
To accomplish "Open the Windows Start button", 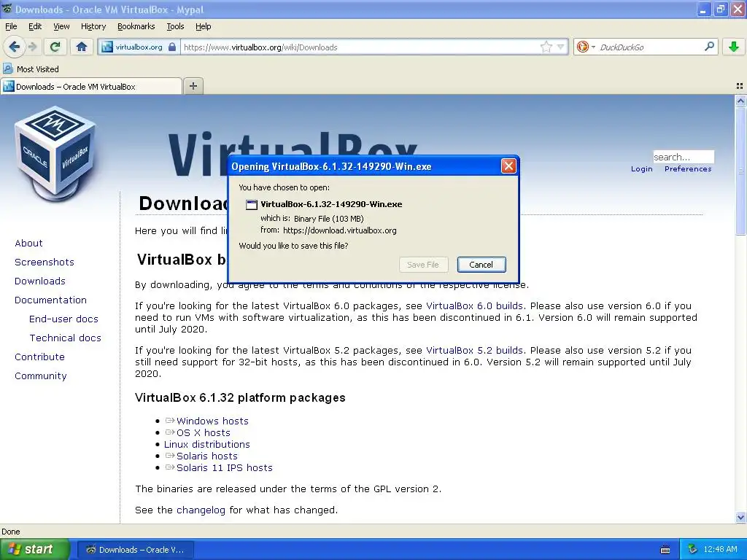I will pos(35,550).
